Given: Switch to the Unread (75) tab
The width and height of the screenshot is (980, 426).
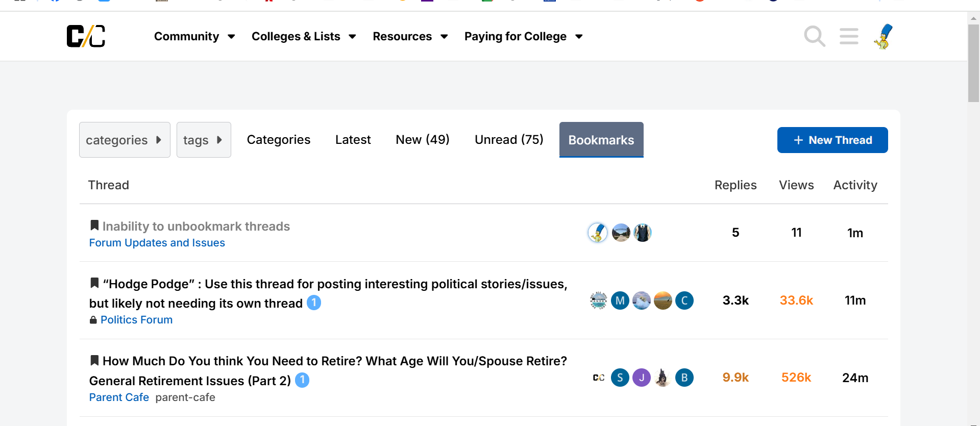Looking at the screenshot, I should pyautogui.click(x=509, y=140).
